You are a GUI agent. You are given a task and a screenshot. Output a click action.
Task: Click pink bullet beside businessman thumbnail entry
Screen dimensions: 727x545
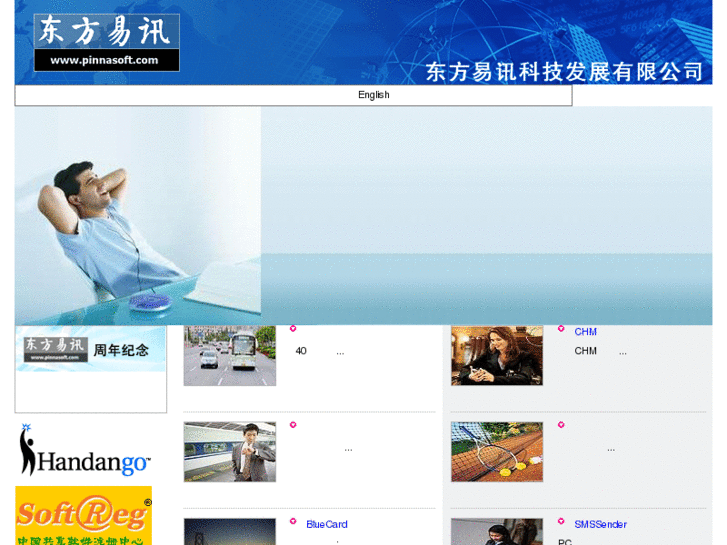click(293, 425)
